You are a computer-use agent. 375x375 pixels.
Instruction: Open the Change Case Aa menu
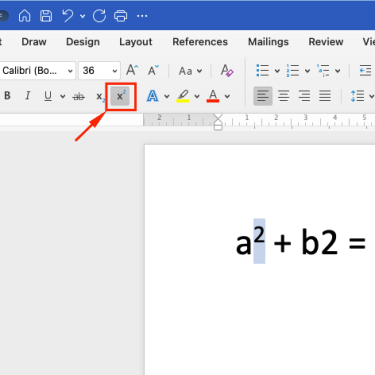(x=190, y=71)
